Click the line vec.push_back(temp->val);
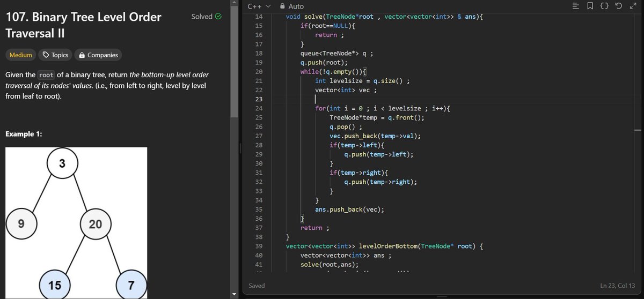This screenshot has width=644, height=299. (375, 136)
